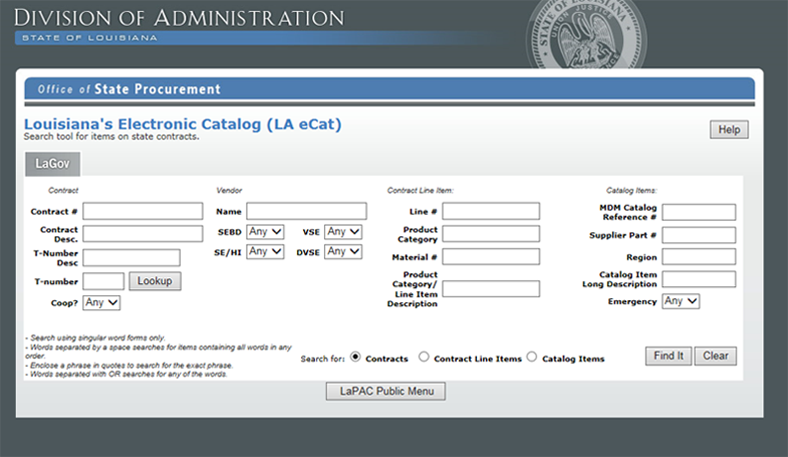788x457 pixels.
Task: Open the Emergency dropdown
Action: pos(681,301)
